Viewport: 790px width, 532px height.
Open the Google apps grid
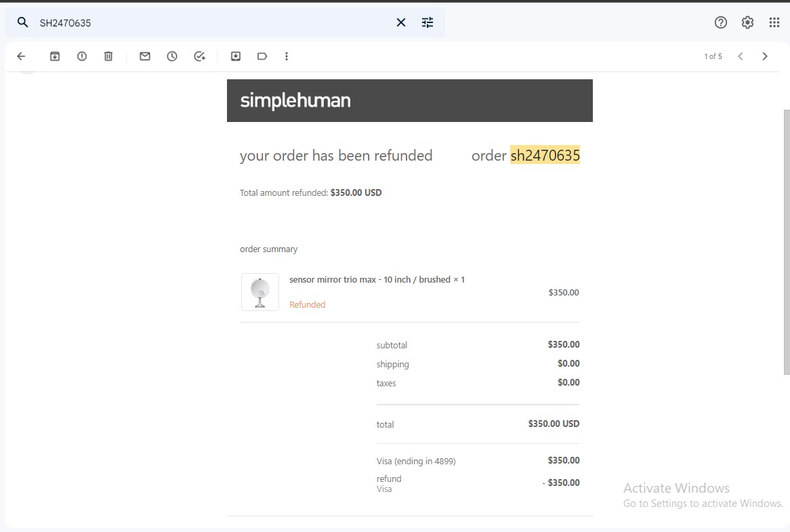click(774, 22)
